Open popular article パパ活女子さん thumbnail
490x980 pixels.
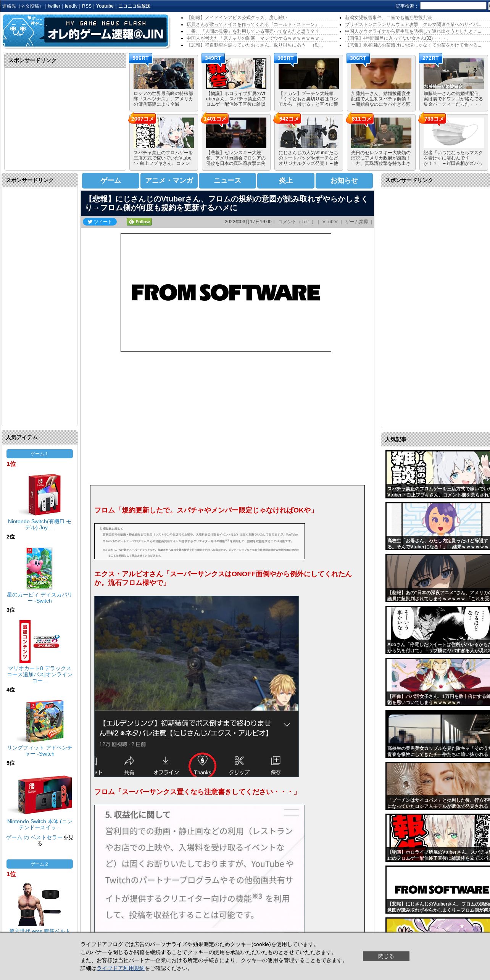click(438, 682)
